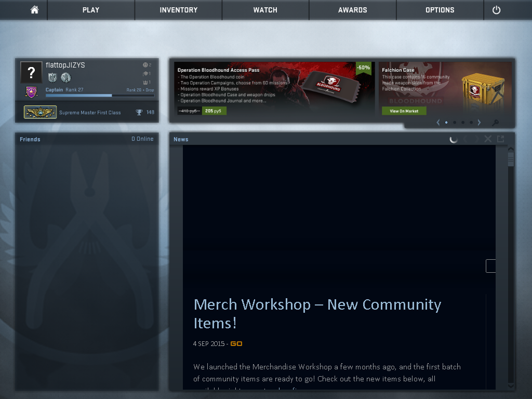Click the 0 Online friends counter
532x399 pixels.
[x=142, y=139]
